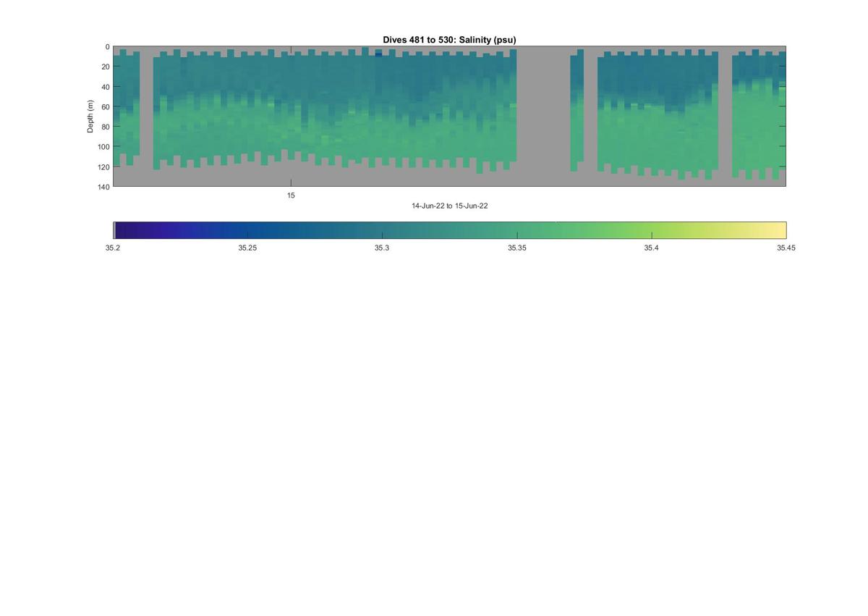
Task: Select the 35.3 colorbar tick label
Action: (382, 248)
